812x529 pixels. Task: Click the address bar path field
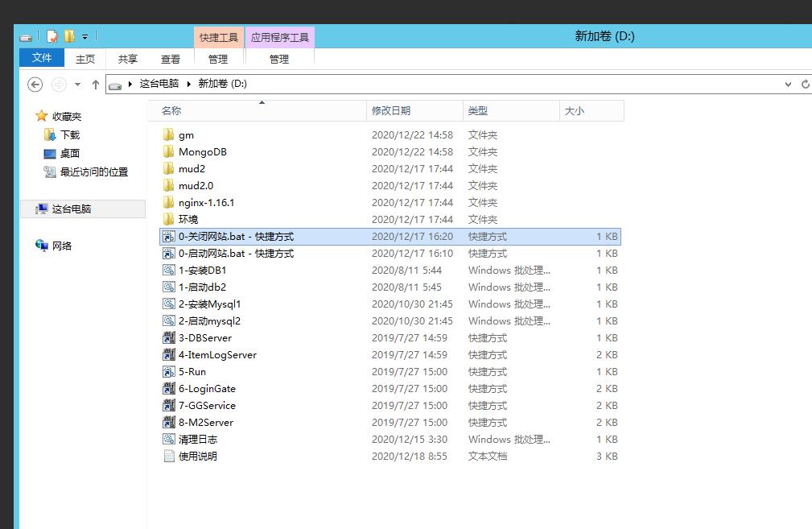pos(483,84)
